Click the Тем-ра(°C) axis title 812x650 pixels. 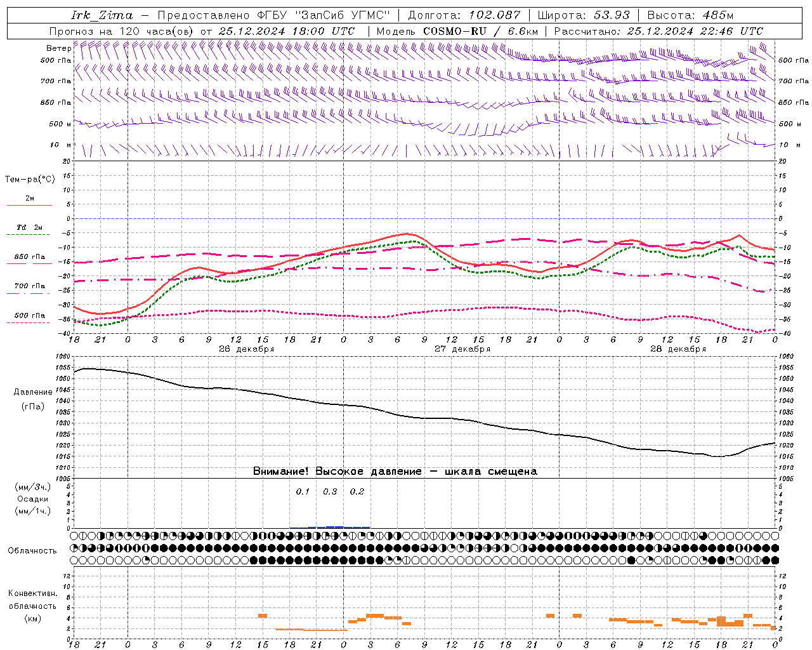click(x=30, y=180)
